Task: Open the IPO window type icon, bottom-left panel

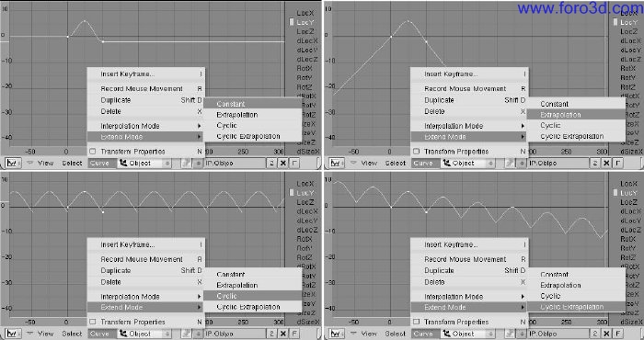Action: point(12,334)
